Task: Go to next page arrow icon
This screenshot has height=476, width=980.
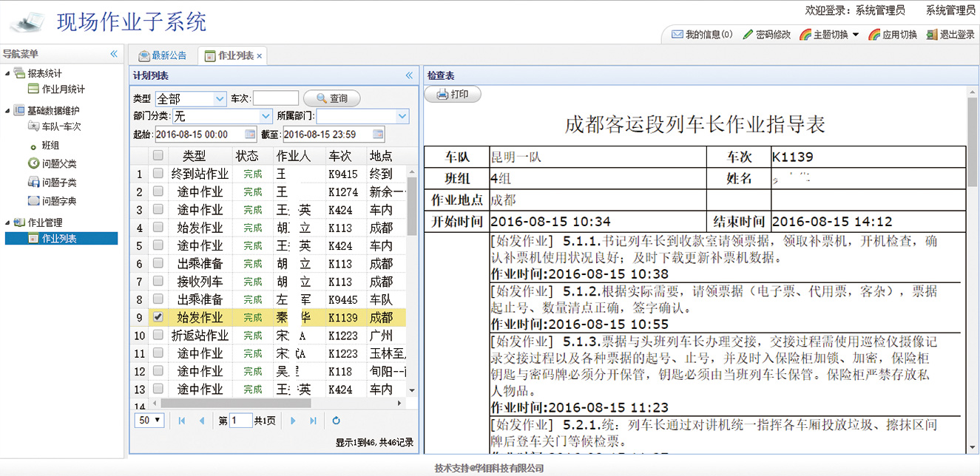Action: click(x=294, y=421)
